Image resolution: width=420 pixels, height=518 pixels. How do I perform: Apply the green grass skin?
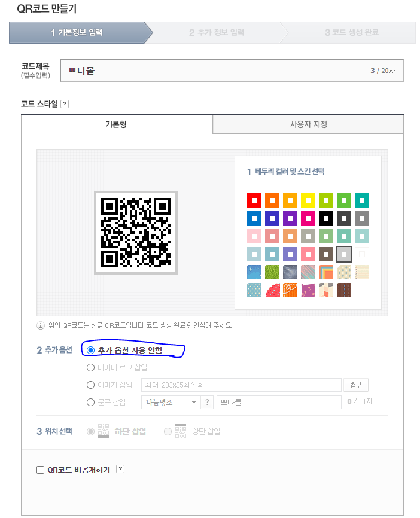click(x=272, y=272)
